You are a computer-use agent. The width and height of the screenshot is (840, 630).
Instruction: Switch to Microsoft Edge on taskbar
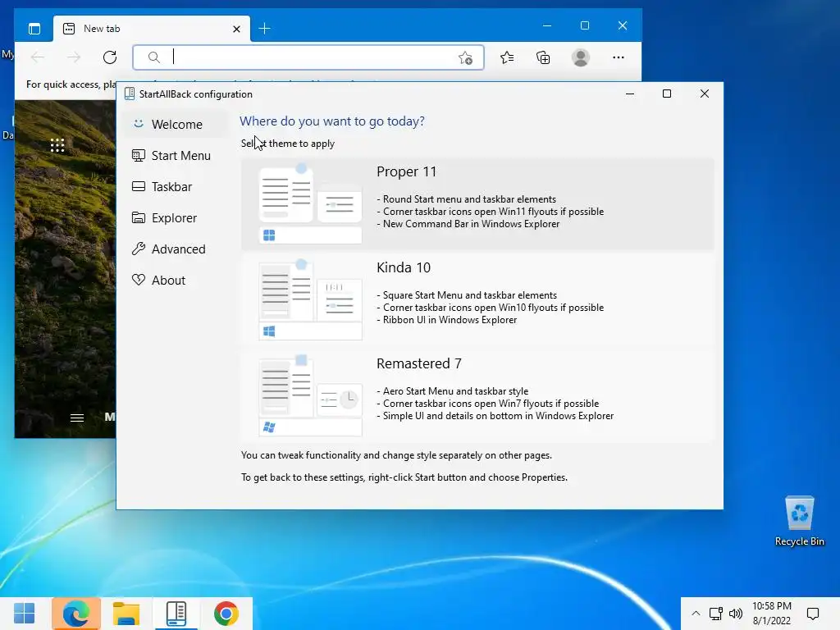coord(76,614)
